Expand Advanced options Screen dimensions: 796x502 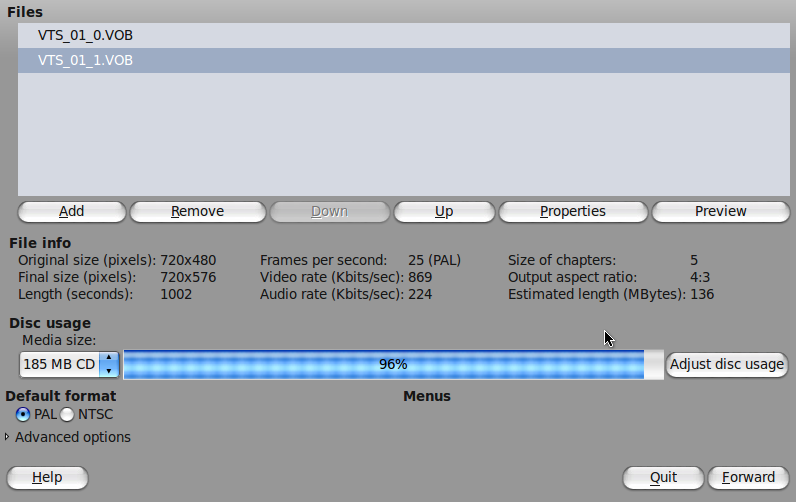click(x=68, y=437)
